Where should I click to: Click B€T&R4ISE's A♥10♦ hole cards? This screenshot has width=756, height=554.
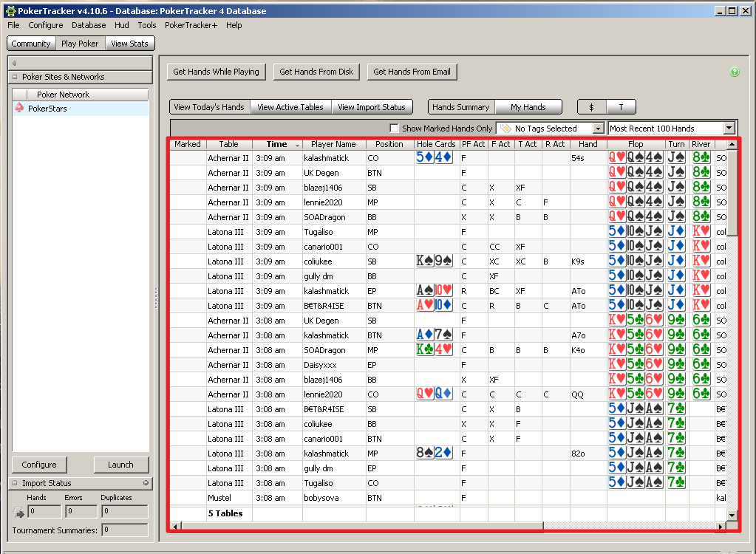pos(435,305)
